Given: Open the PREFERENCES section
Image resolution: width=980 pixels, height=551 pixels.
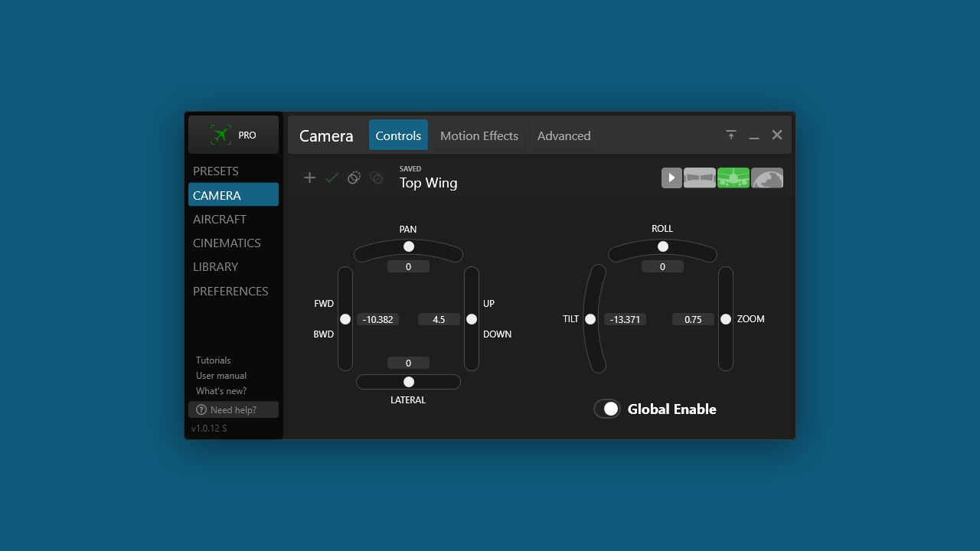Looking at the screenshot, I should tap(230, 291).
